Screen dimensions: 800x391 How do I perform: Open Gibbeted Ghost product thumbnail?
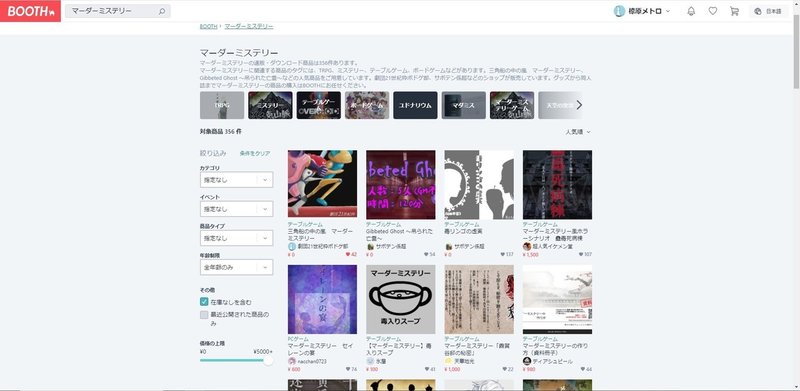click(x=401, y=184)
